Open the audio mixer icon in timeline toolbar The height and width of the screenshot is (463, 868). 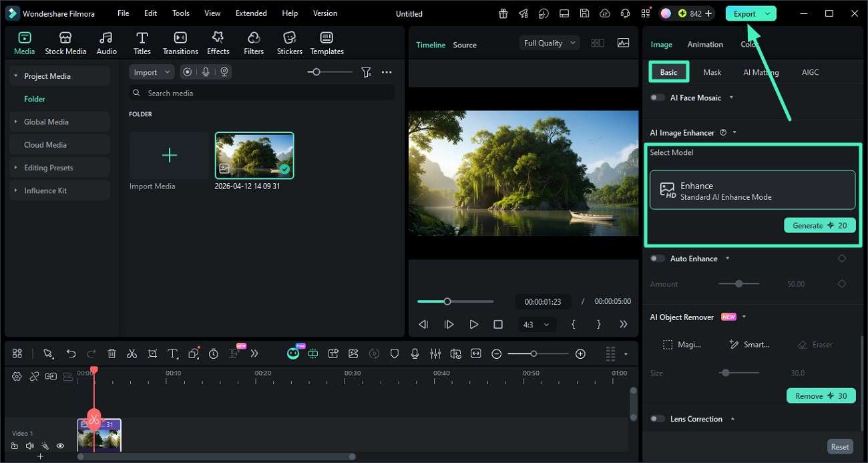click(x=435, y=353)
